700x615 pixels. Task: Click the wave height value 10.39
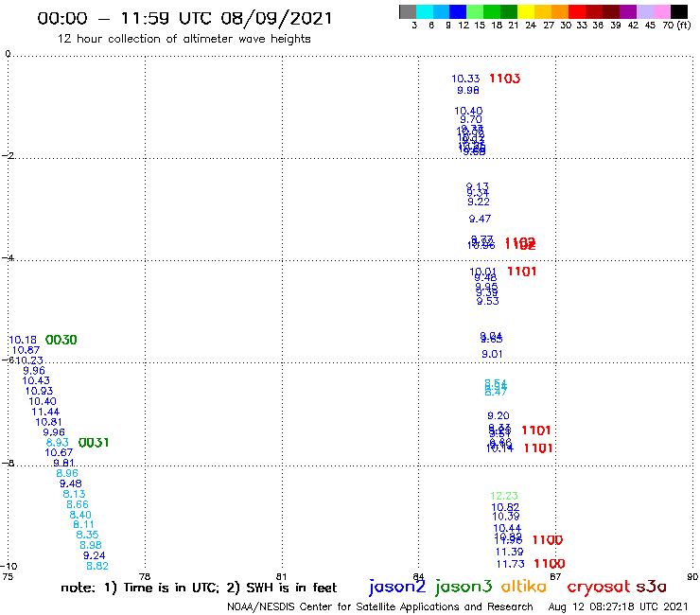click(506, 517)
